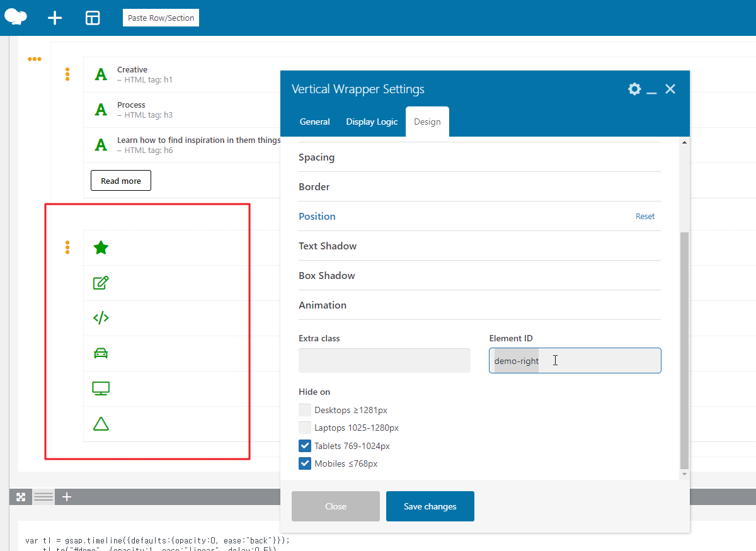Viewport: 756px width, 551px height.
Task: Click the 'Process' heading text
Action: [x=131, y=105]
